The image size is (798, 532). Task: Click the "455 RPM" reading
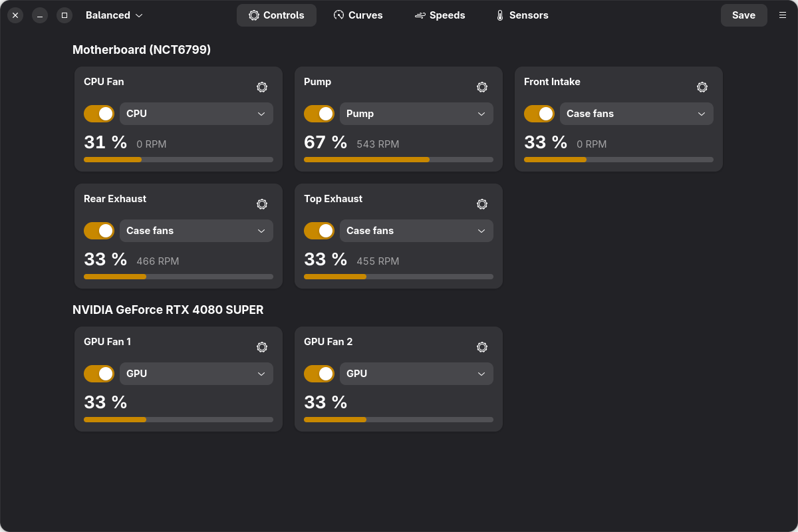pyautogui.click(x=378, y=261)
